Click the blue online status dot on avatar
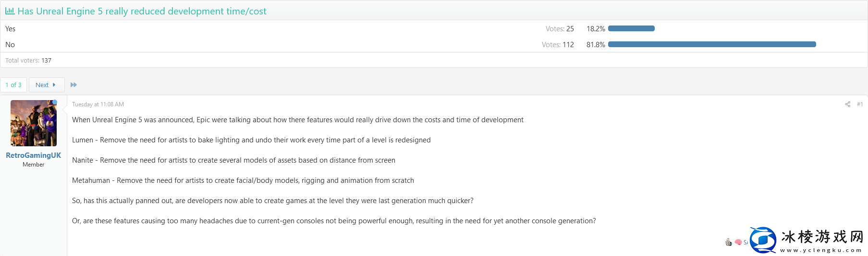Viewport: 868px width, 256px height. 55,102
